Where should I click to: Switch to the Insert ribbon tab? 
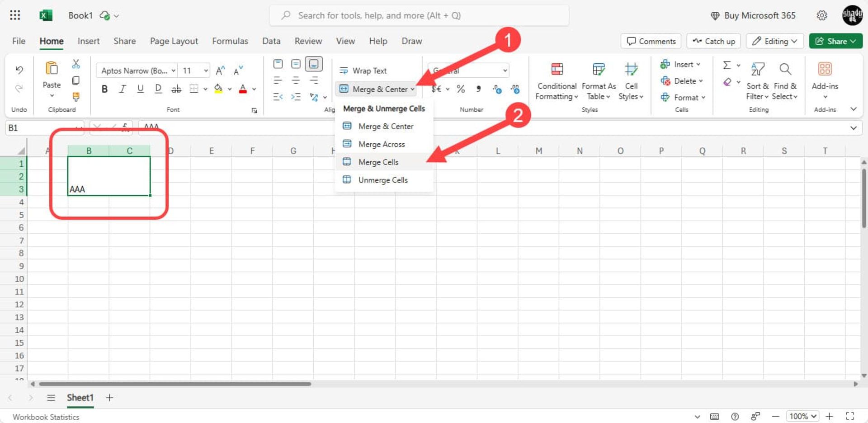coord(88,41)
